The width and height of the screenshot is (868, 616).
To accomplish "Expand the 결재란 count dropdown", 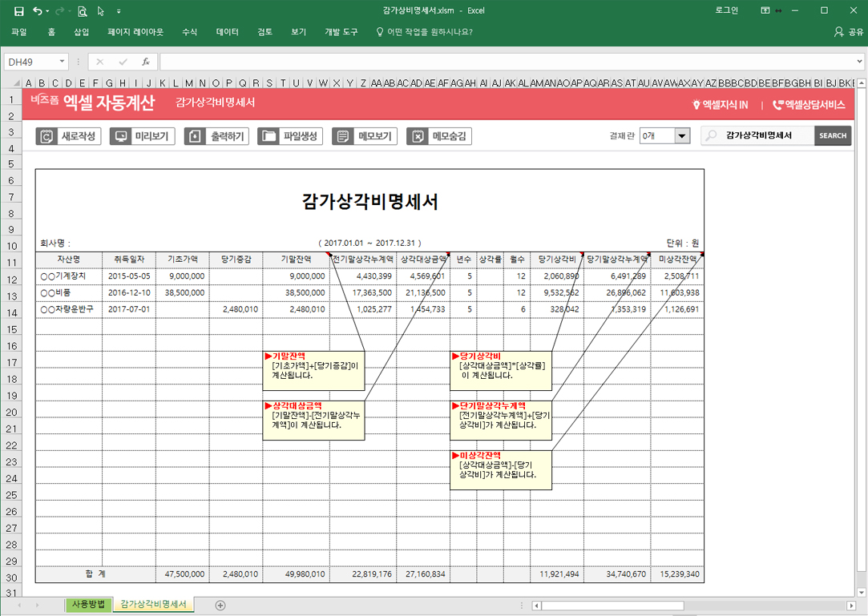I will point(682,136).
